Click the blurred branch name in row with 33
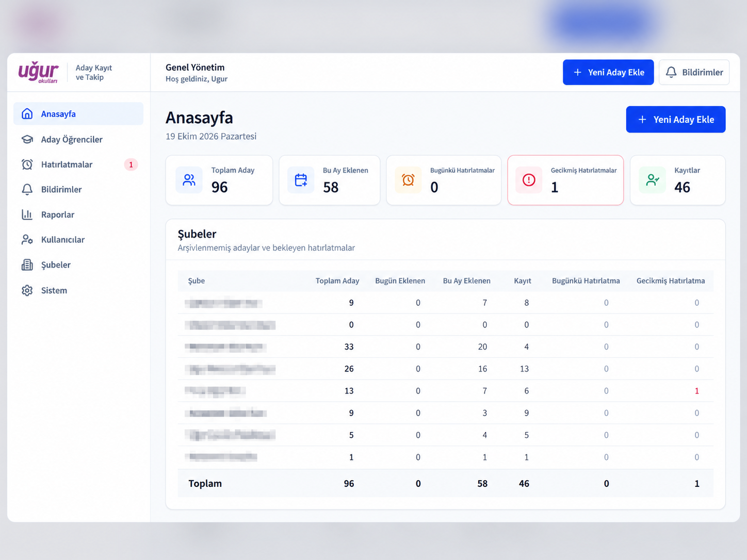Screen dimensions: 747x560 pyautogui.click(x=226, y=347)
